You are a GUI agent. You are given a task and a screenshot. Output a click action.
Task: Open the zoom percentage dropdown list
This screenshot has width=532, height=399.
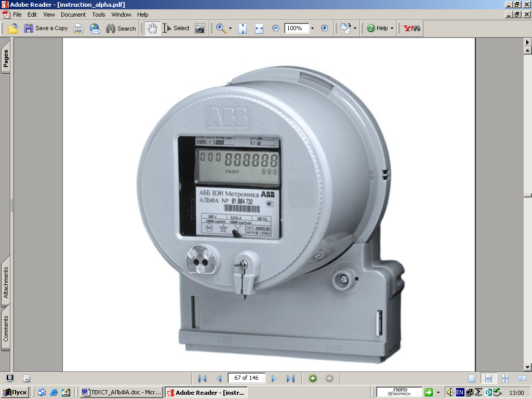tap(312, 29)
